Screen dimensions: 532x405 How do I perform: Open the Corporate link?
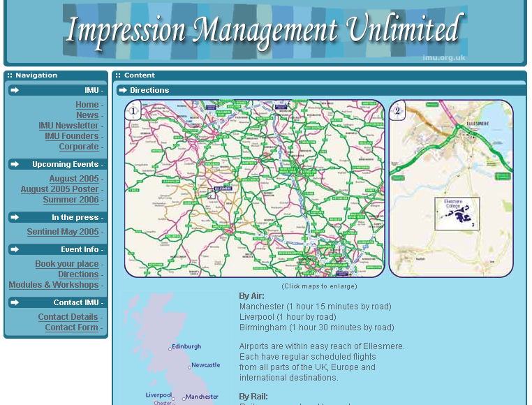79,147
